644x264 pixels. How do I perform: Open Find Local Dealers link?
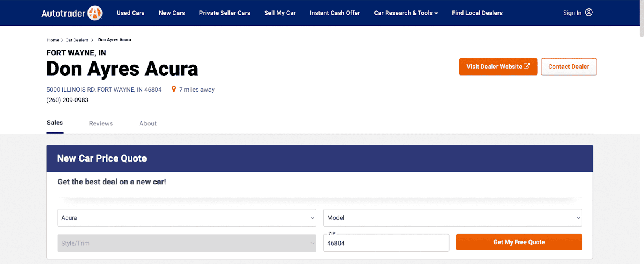pos(477,13)
